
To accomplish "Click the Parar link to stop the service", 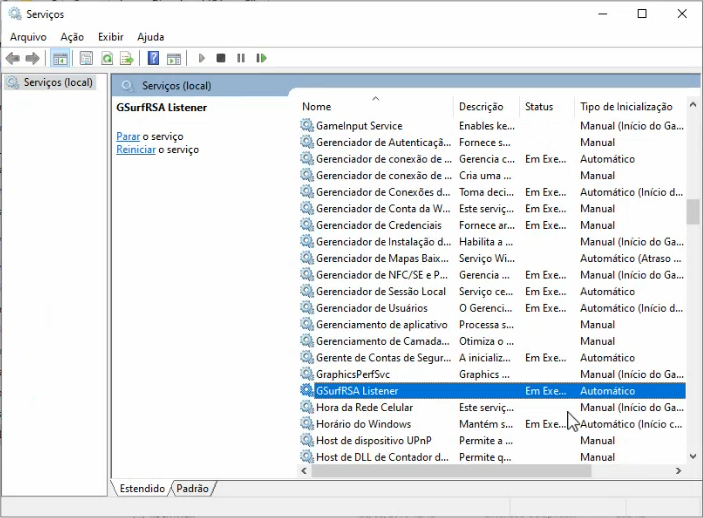I will (128, 136).
